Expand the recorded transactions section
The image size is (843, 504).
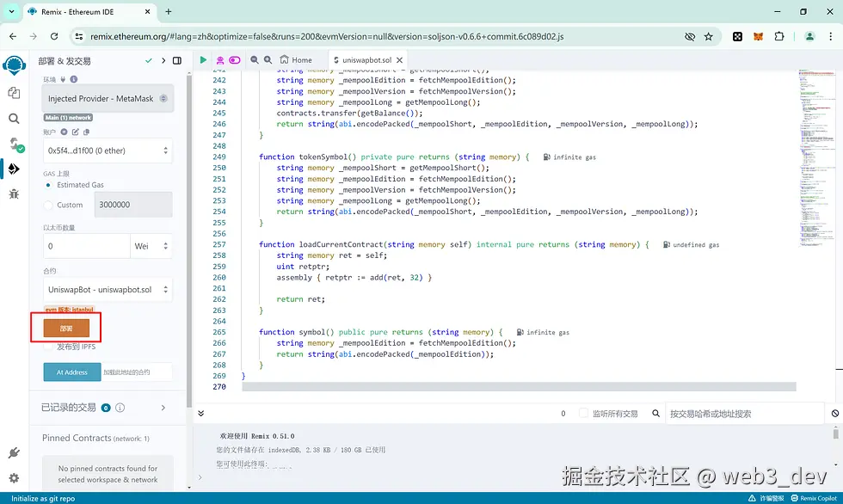tap(163, 408)
